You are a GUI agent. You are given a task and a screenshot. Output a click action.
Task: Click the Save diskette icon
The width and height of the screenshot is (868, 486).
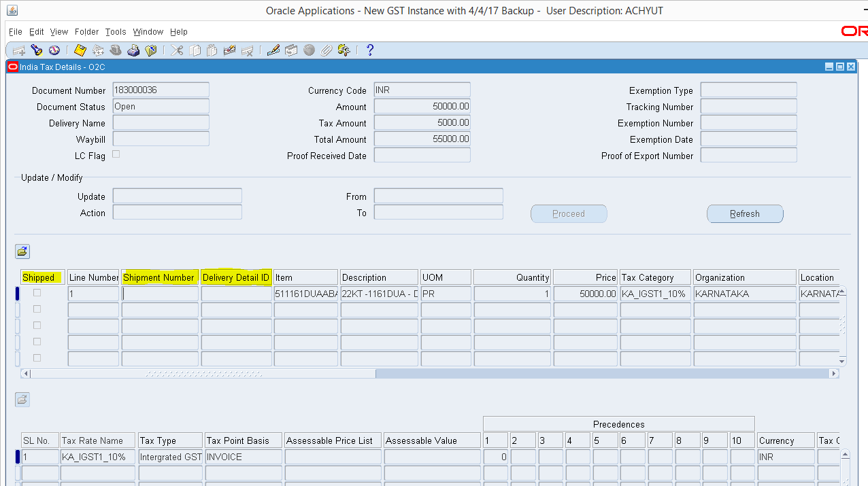[80, 50]
